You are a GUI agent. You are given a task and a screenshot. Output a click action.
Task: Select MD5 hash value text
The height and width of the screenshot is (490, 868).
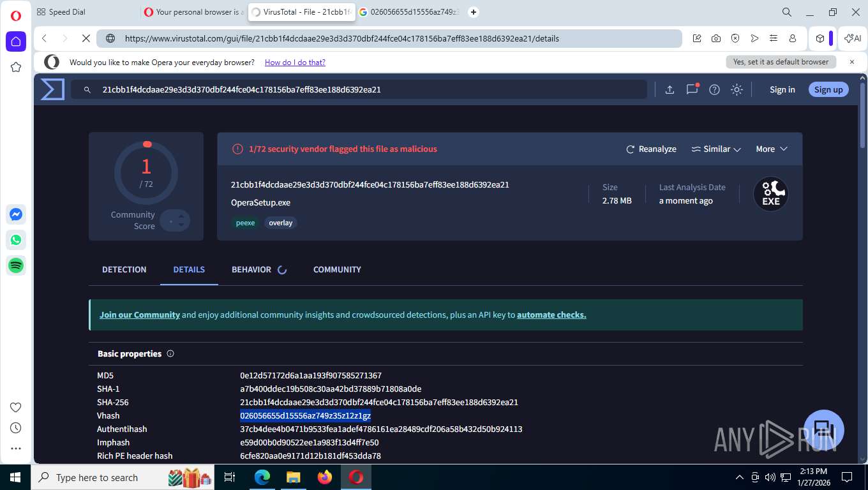click(x=311, y=375)
